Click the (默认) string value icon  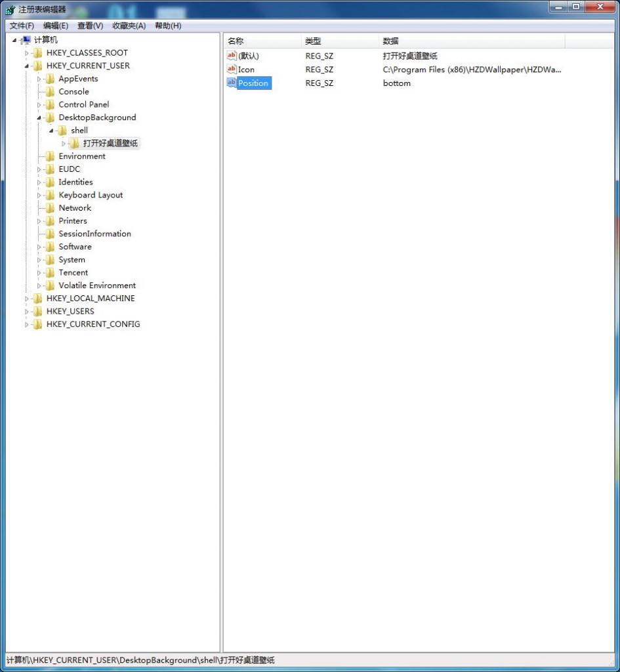(x=232, y=55)
